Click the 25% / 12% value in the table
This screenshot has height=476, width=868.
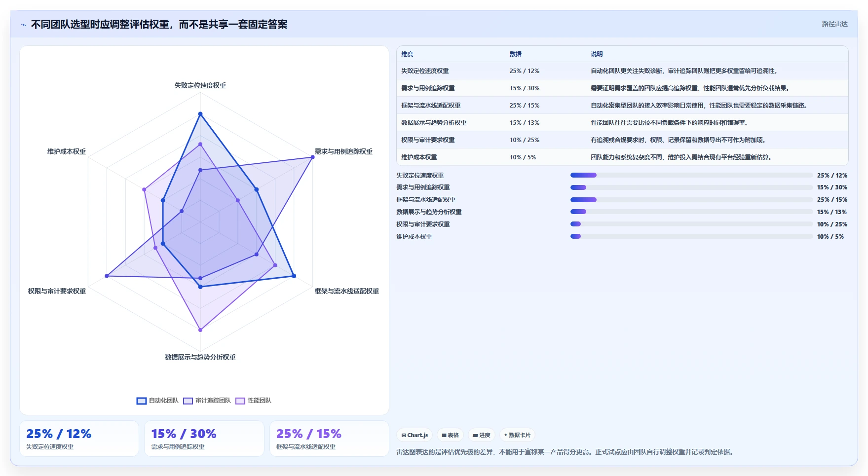pyautogui.click(x=525, y=71)
